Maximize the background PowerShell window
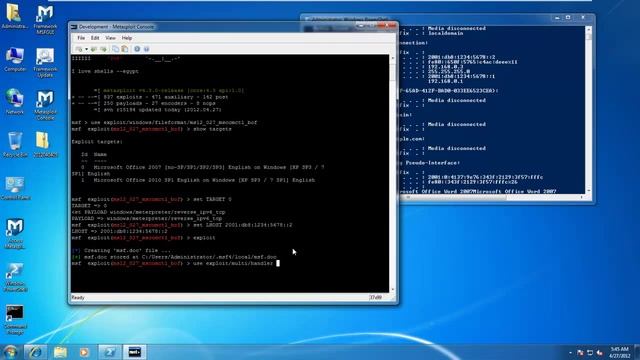 (x=568, y=18)
